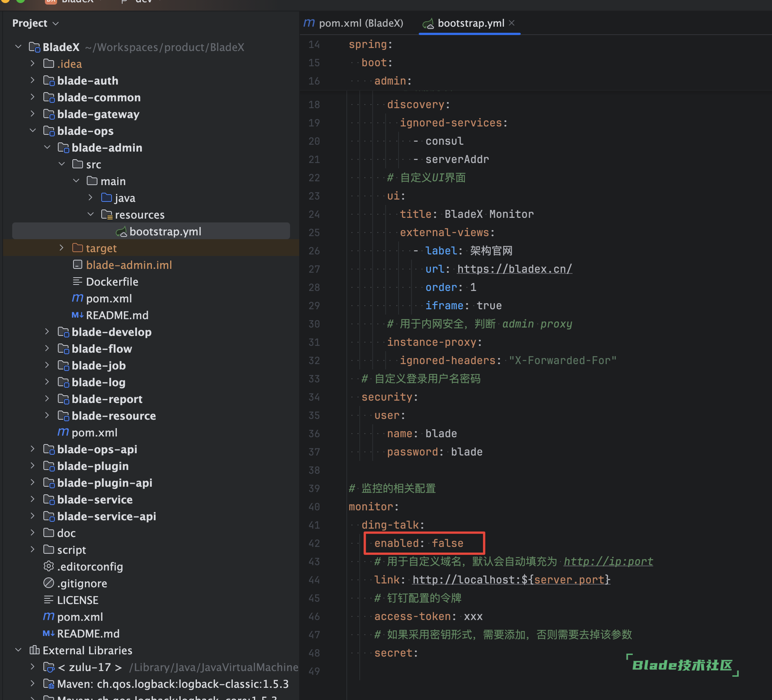This screenshot has height=700, width=772.
Task: Expand the blade-gateway module
Action: point(33,114)
